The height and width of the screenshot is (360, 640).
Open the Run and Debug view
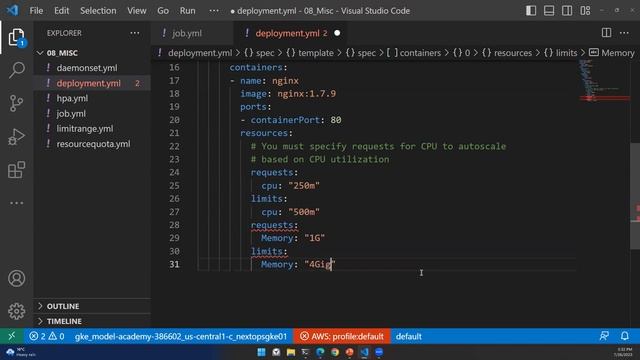pyautogui.click(x=16, y=137)
